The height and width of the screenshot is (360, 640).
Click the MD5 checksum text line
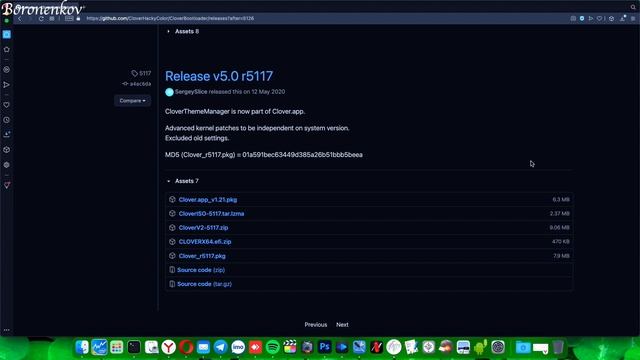click(x=264, y=155)
